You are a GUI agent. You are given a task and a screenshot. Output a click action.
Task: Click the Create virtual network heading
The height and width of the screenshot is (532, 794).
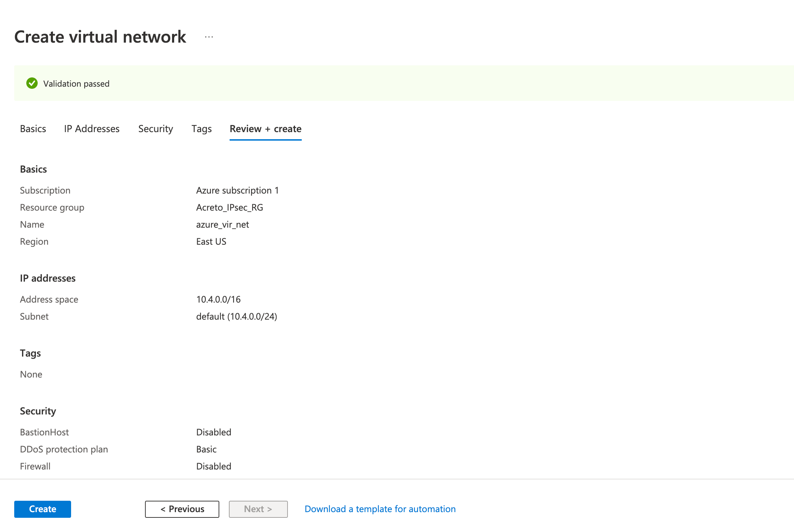click(x=100, y=37)
